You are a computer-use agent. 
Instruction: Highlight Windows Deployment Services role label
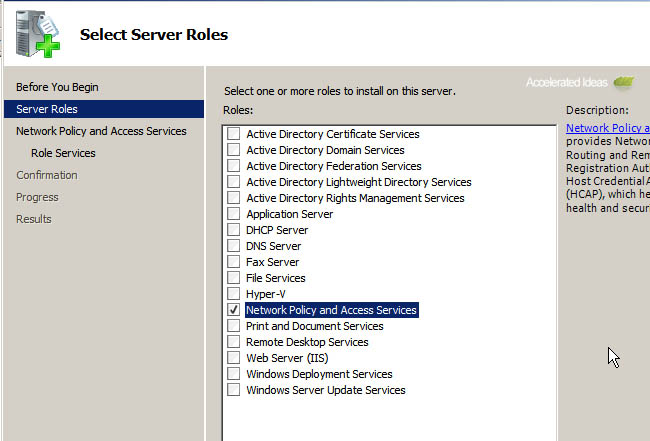click(319, 374)
